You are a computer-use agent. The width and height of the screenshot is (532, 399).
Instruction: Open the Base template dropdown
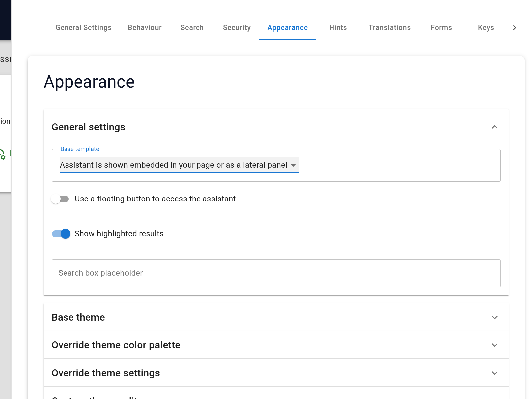[x=180, y=165]
